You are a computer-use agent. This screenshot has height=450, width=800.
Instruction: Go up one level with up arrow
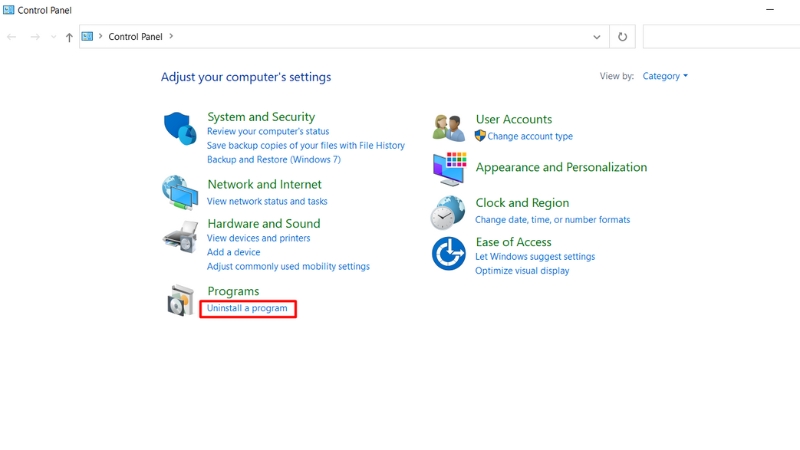tap(69, 37)
